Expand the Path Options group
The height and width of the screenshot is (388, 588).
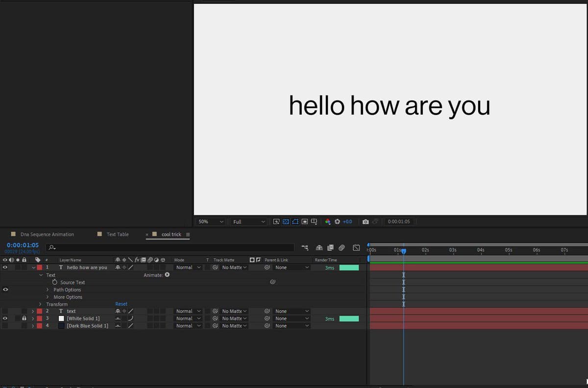coord(49,290)
